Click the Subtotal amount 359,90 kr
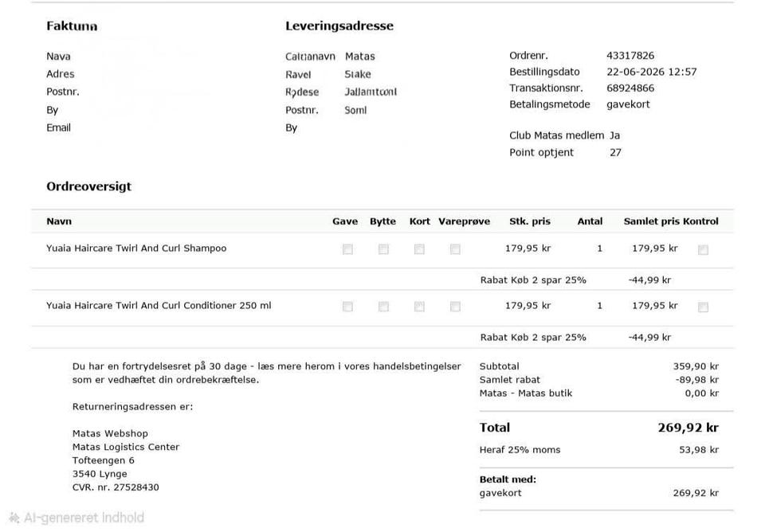The width and height of the screenshot is (765, 532). (696, 366)
